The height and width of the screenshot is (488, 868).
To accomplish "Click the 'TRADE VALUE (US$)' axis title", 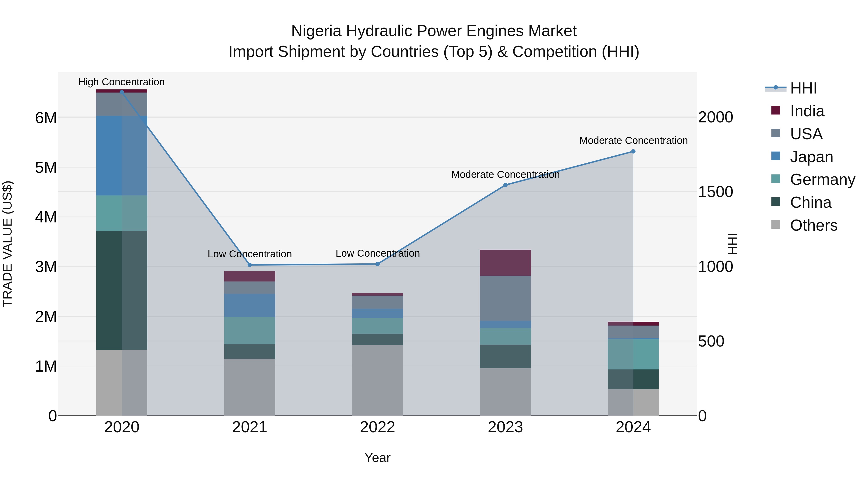I will click(x=7, y=244).
